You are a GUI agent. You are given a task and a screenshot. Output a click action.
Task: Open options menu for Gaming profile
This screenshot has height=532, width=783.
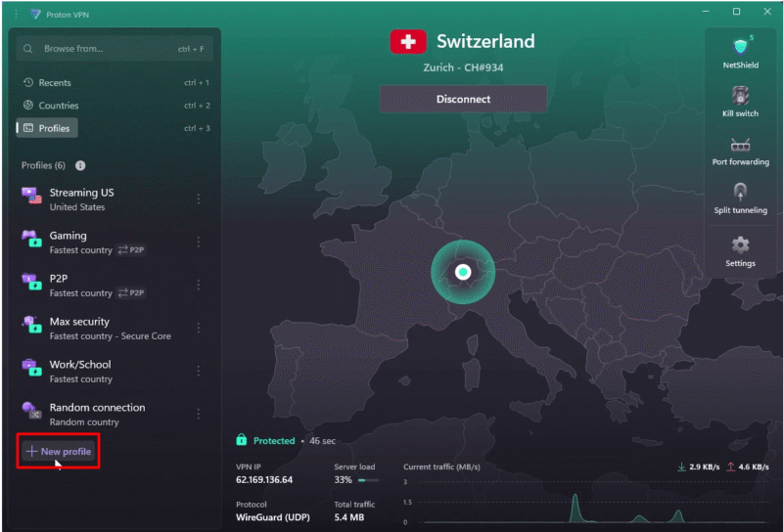tap(199, 242)
